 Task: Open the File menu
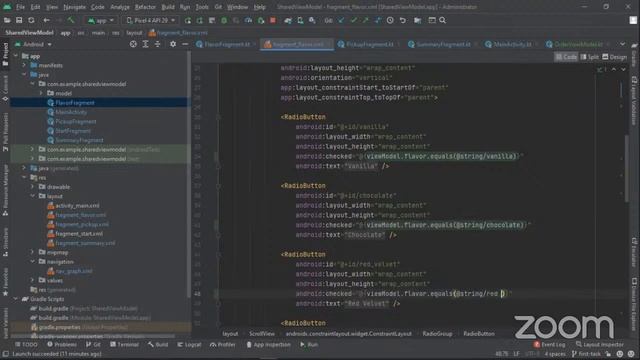pyautogui.click(x=20, y=7)
